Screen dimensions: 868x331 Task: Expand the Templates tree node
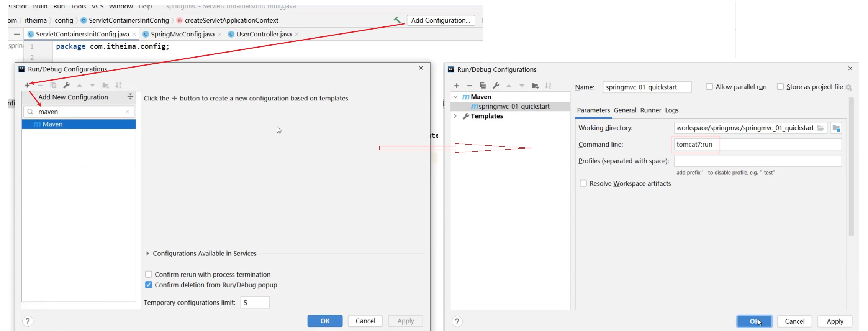(x=455, y=116)
